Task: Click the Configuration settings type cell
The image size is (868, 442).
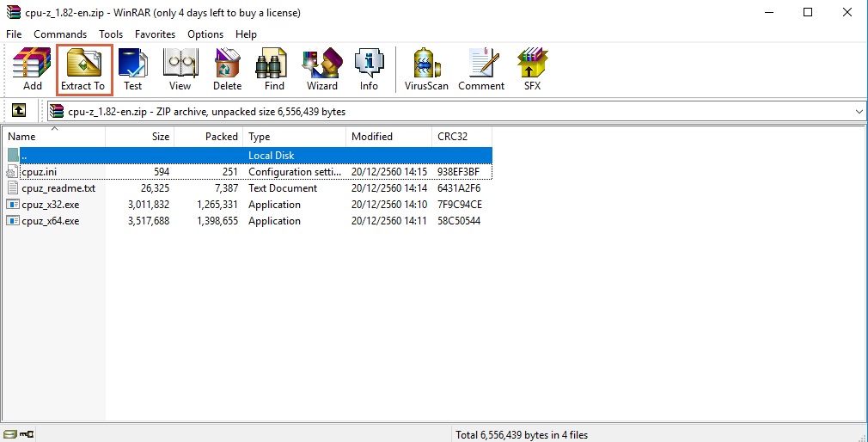Action: [x=295, y=172]
